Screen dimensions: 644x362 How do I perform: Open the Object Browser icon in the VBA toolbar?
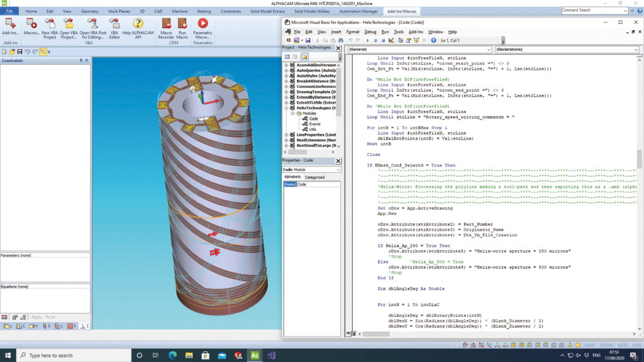pyautogui.click(x=416, y=40)
